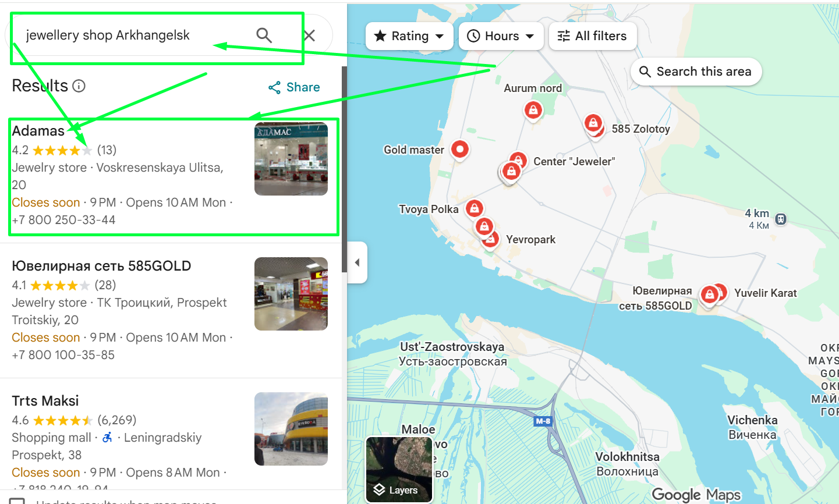The height and width of the screenshot is (504, 839).
Task: Select the Aurum nord map marker
Action: (x=533, y=109)
